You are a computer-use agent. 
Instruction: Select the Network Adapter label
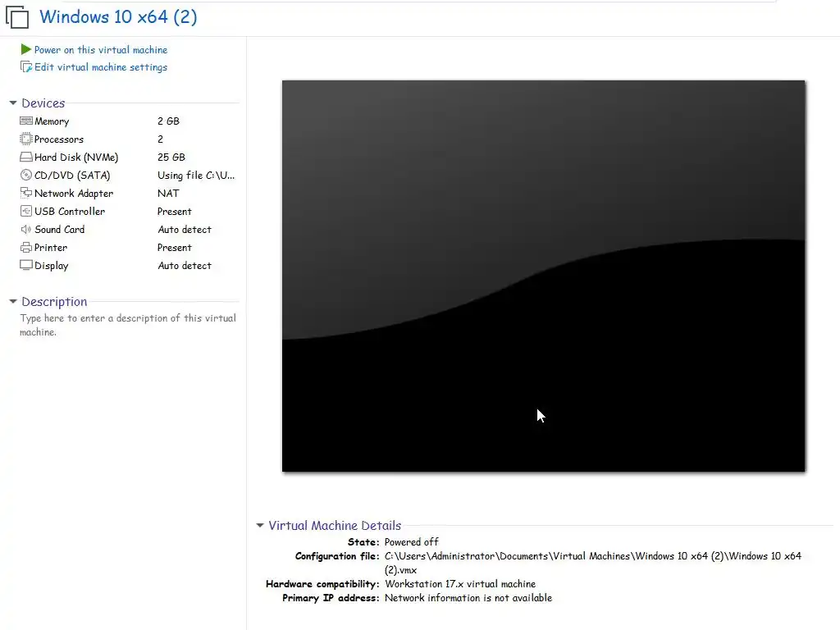click(x=73, y=194)
